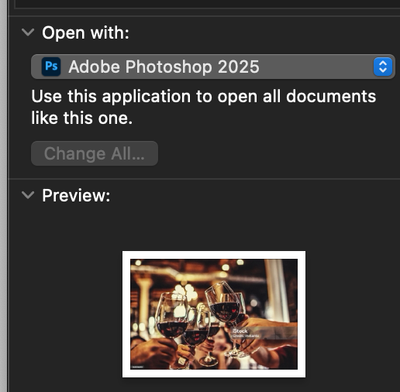The image size is (400, 392).
Task: Click the iStock watermark on the preview
Action: pos(240,331)
